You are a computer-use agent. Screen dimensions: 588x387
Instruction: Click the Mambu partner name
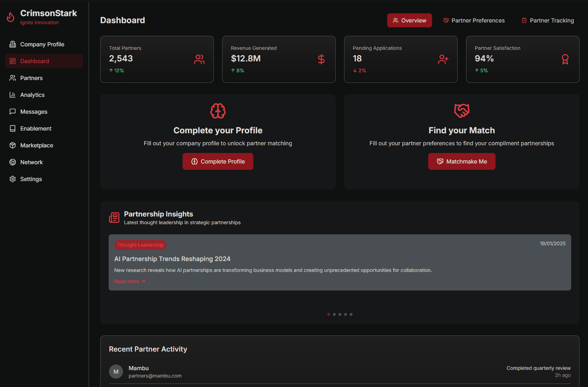pyautogui.click(x=139, y=368)
